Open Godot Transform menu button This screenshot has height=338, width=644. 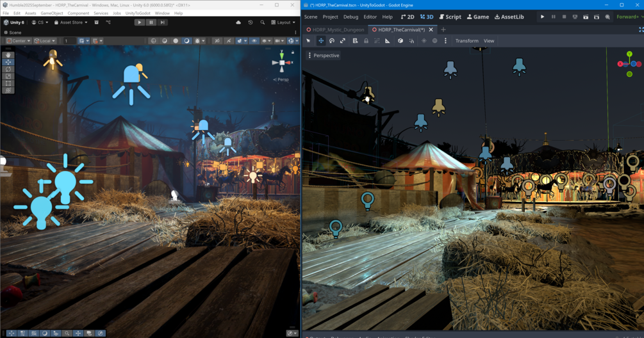pyautogui.click(x=467, y=41)
